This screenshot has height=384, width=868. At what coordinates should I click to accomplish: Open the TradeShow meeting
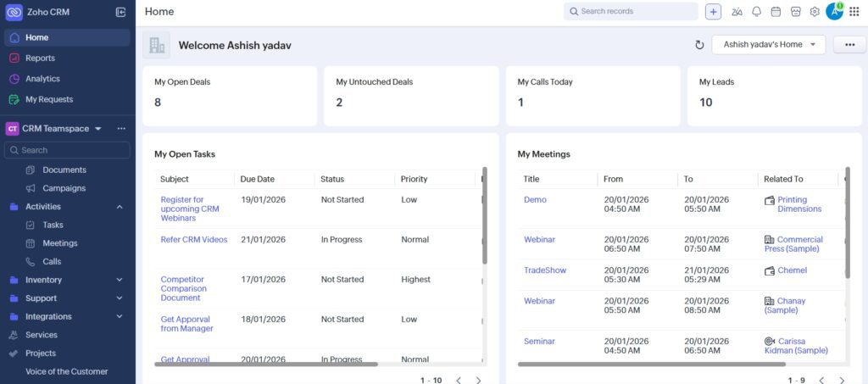click(x=545, y=270)
